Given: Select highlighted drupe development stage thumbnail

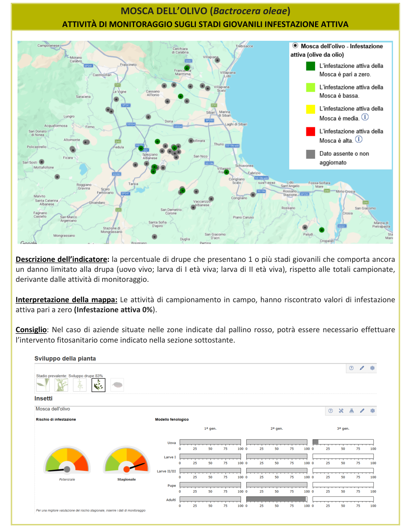Looking at the screenshot, I should click(x=98, y=385).
